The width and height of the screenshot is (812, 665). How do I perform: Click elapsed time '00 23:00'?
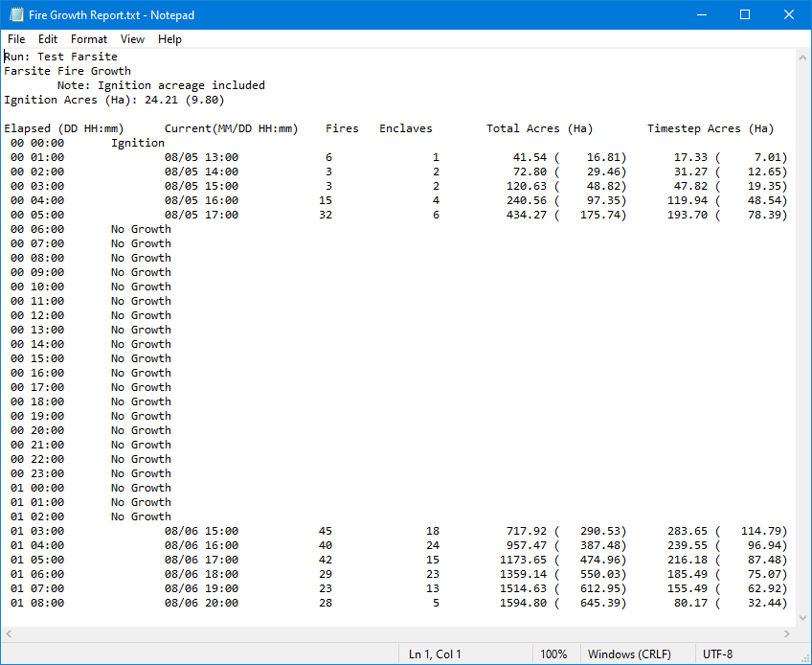coord(37,473)
